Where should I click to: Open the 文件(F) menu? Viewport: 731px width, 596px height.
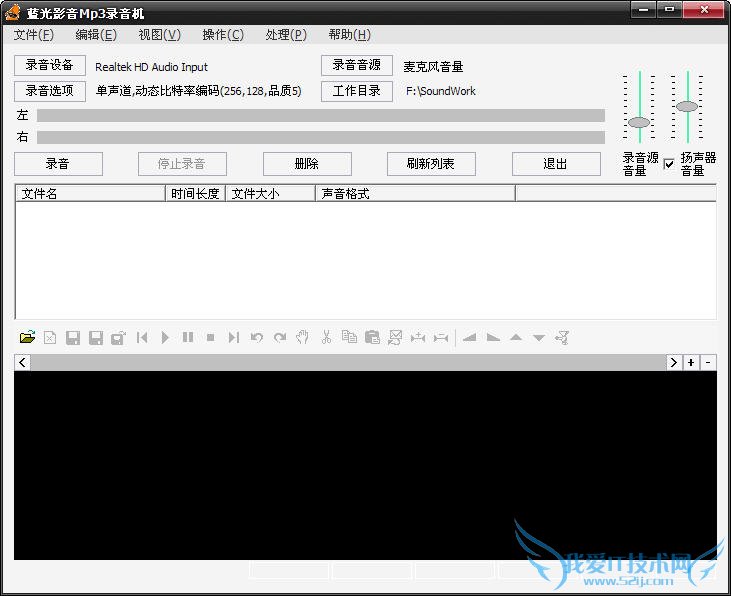[x=34, y=35]
